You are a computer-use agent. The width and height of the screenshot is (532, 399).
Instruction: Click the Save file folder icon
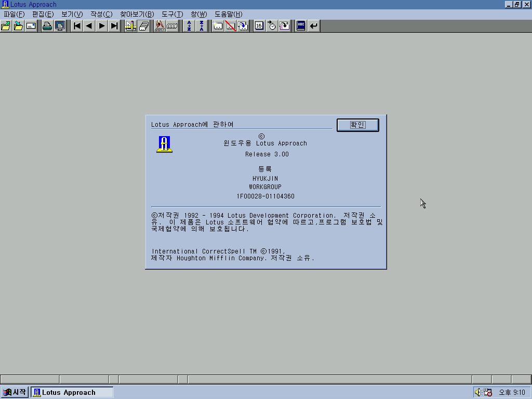[x=18, y=26]
